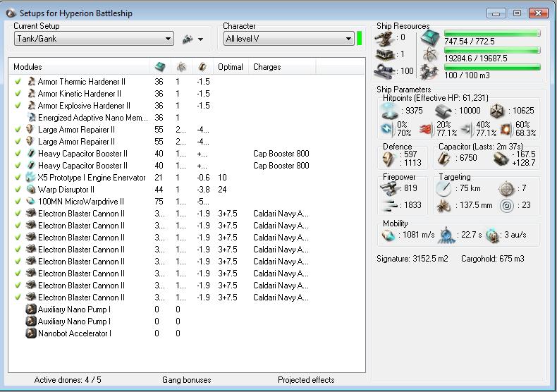Open Gang bonuses
Screen dimensions: 557x392
pyautogui.click(x=187, y=380)
